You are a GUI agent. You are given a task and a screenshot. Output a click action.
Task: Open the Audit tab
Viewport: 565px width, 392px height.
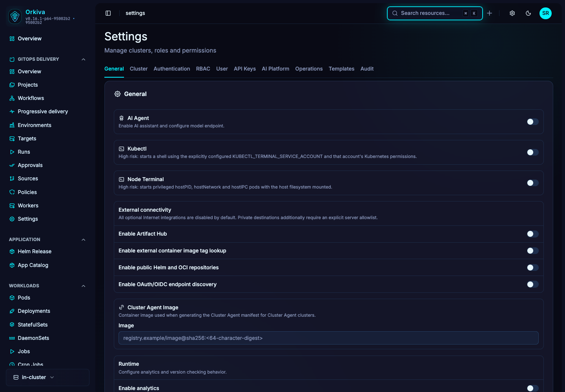(367, 69)
